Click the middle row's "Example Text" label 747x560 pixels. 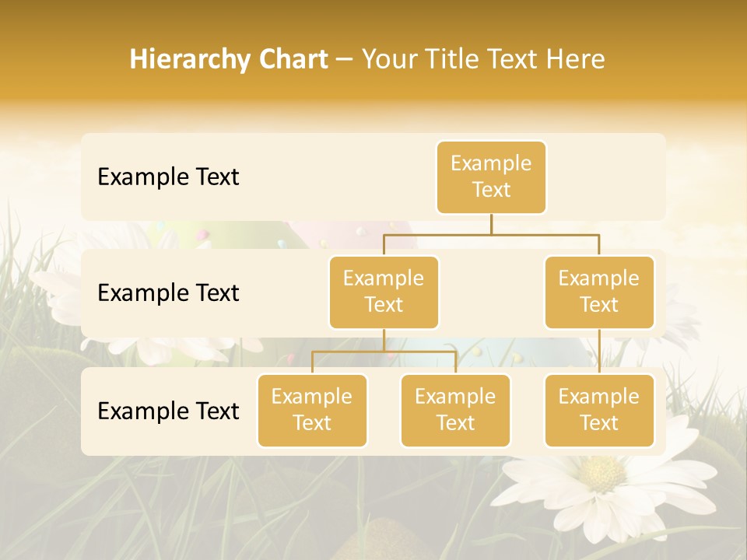click(x=168, y=293)
